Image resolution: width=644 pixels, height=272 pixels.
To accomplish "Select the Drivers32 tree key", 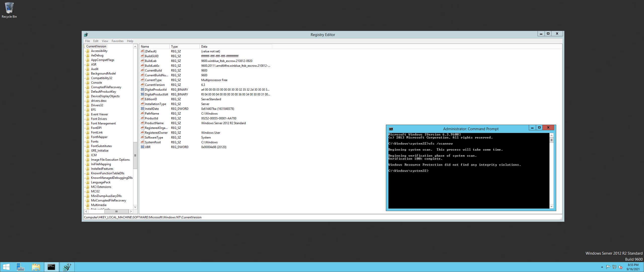I will (x=97, y=105).
